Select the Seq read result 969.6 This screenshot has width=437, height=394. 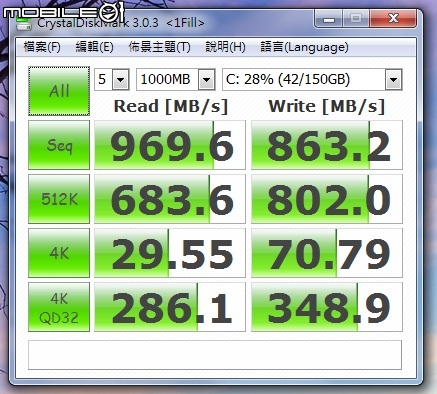(x=170, y=145)
